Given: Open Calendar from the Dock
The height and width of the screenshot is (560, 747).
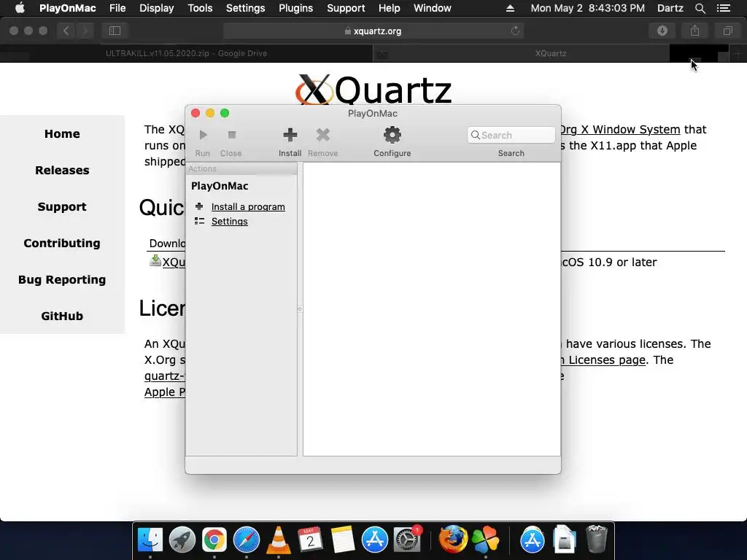Looking at the screenshot, I should point(311,540).
